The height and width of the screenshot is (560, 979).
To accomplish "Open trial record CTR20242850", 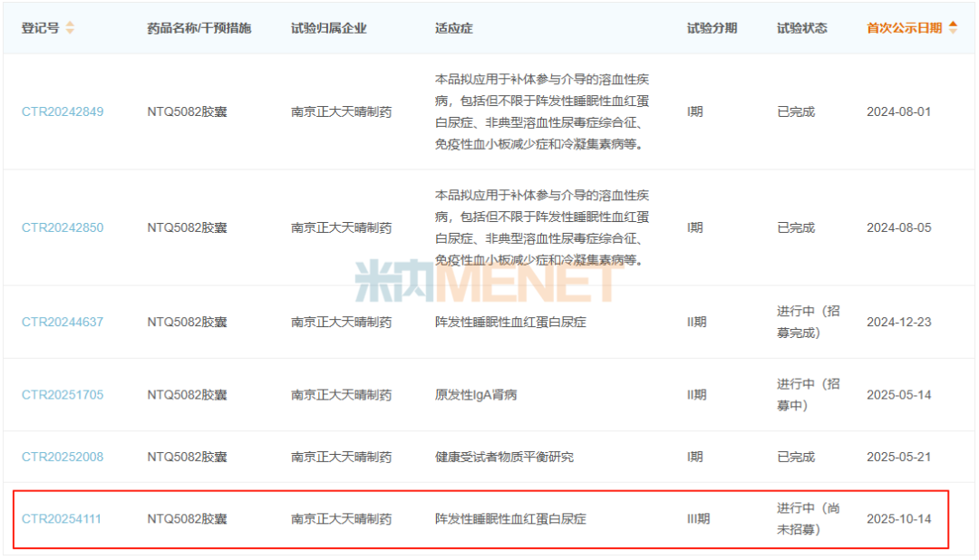I will (63, 227).
